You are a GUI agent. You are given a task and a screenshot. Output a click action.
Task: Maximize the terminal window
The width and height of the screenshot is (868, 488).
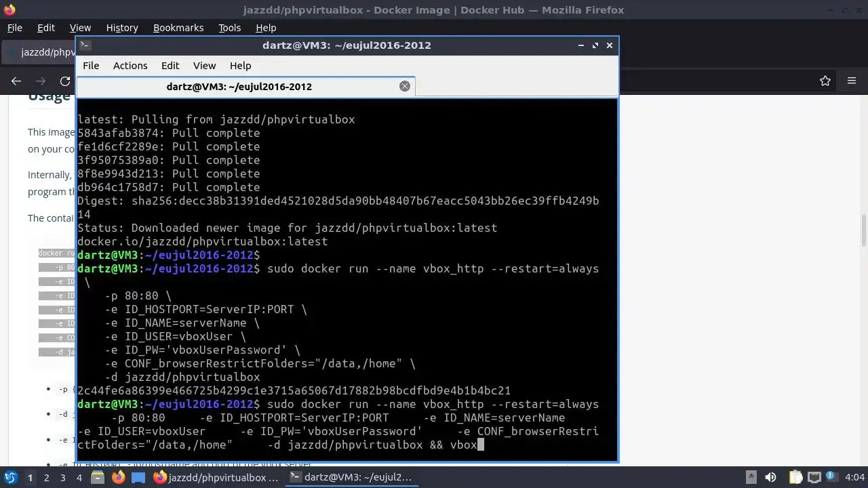595,45
